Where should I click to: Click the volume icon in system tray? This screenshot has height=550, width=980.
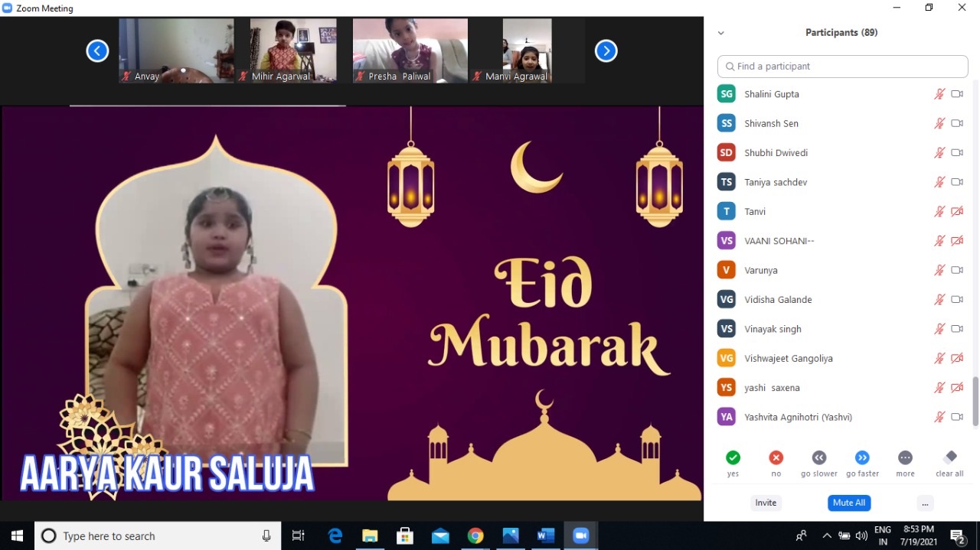[861, 536]
